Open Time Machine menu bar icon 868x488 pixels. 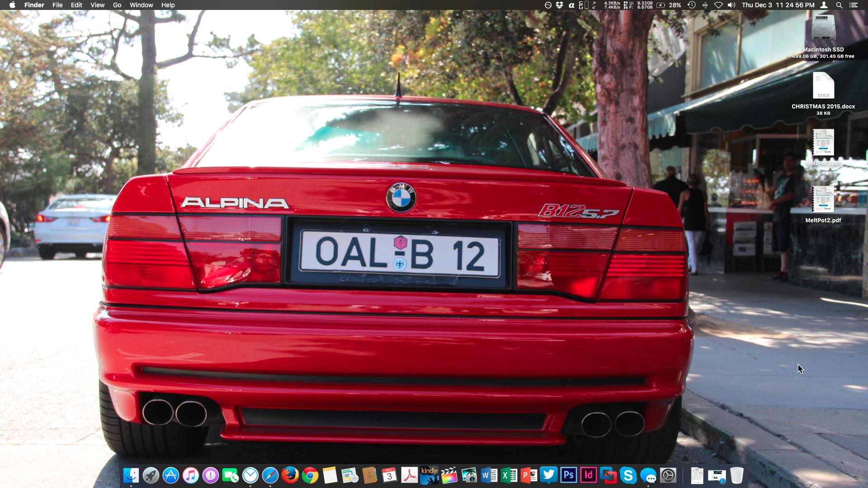[x=691, y=5]
